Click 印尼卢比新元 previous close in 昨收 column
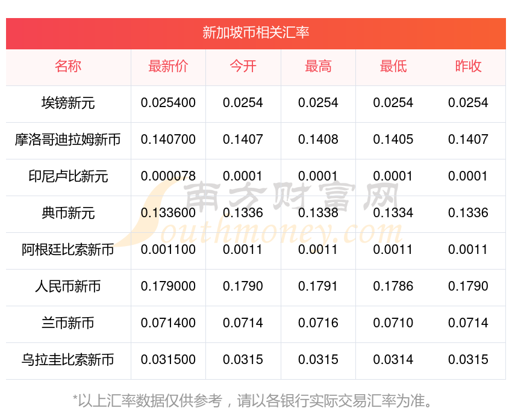 (x=468, y=176)
